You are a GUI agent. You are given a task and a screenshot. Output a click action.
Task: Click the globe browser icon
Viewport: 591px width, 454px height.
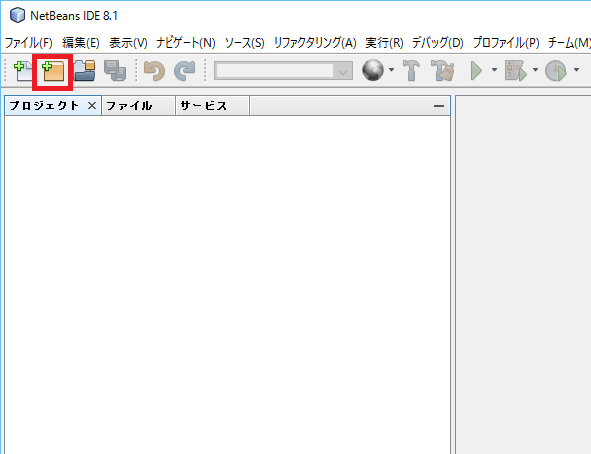click(373, 70)
